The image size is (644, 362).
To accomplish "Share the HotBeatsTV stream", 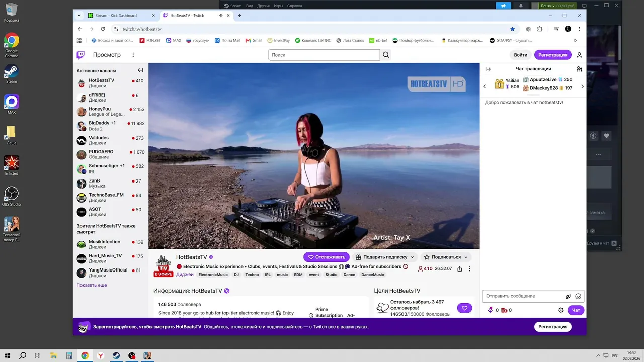I will 460,269.
